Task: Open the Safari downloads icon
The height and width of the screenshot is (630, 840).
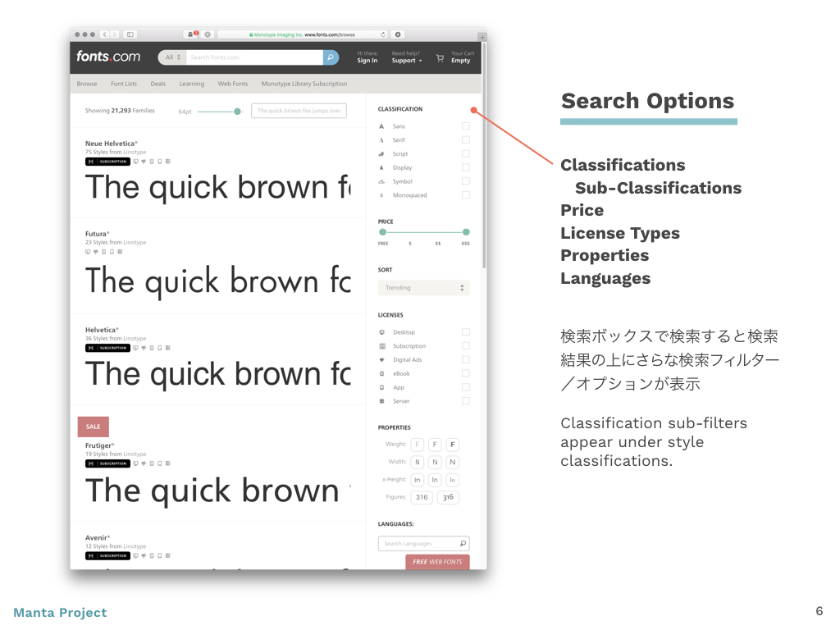Action: [398, 34]
